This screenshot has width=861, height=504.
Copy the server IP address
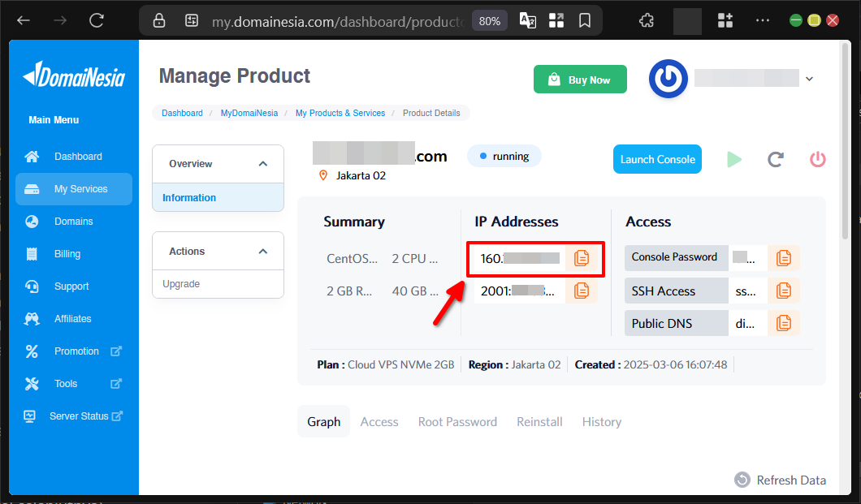582,257
